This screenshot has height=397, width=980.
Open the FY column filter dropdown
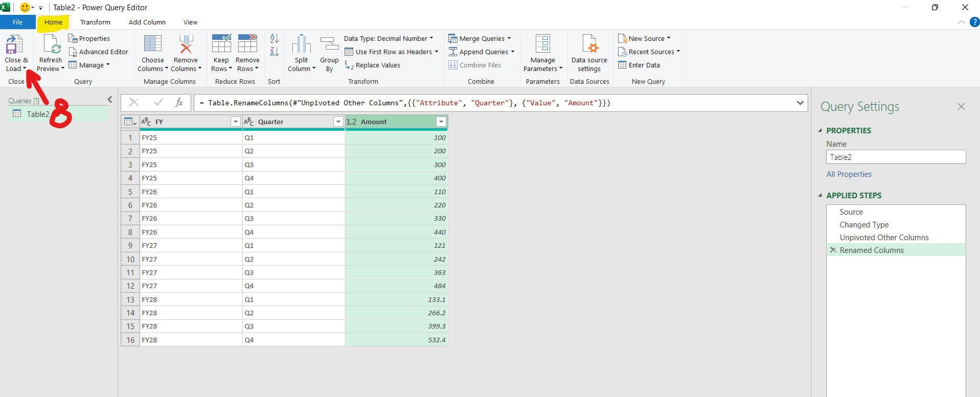(236, 122)
